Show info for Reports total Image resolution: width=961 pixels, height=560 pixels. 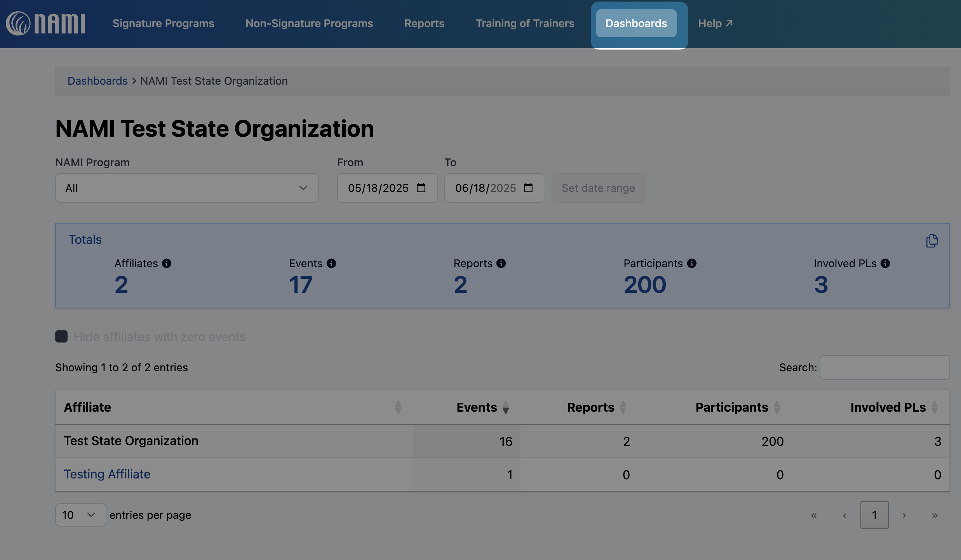point(501,263)
